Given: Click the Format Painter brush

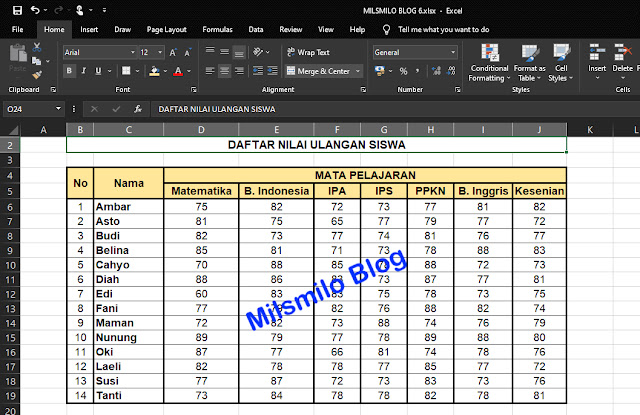Looking at the screenshot, I should [x=37, y=75].
